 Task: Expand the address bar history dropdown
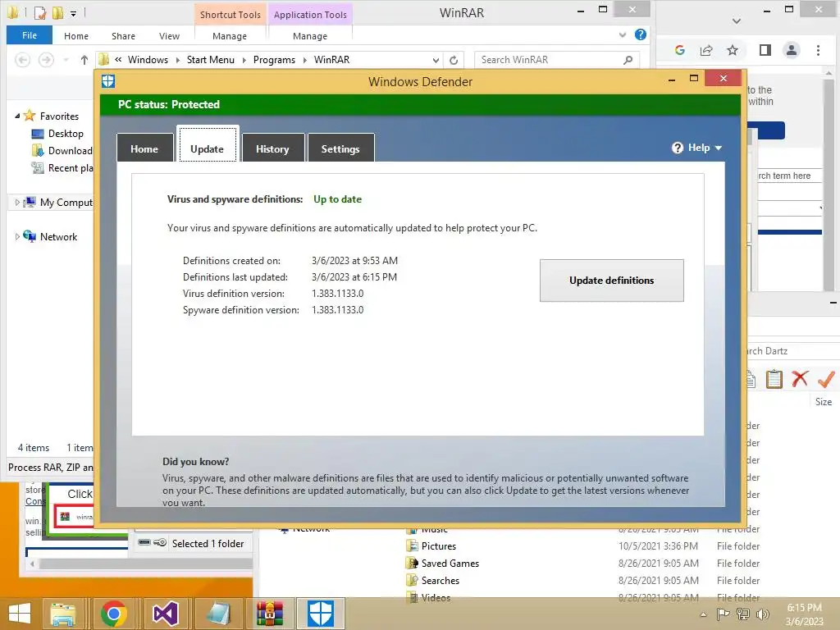point(436,60)
